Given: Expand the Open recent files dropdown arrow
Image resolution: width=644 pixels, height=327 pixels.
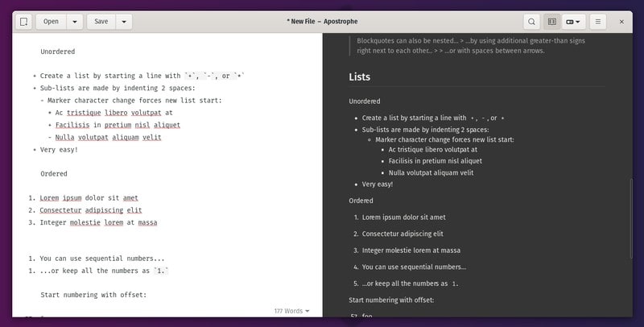Looking at the screenshot, I should tap(75, 22).
